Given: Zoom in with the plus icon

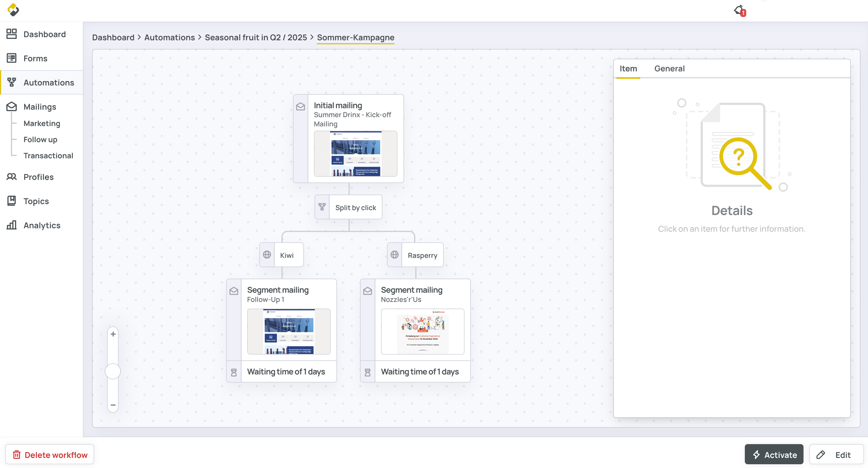Looking at the screenshot, I should tap(113, 334).
